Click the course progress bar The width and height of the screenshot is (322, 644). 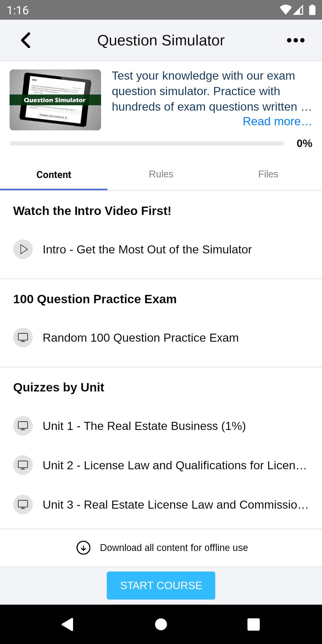(147, 143)
